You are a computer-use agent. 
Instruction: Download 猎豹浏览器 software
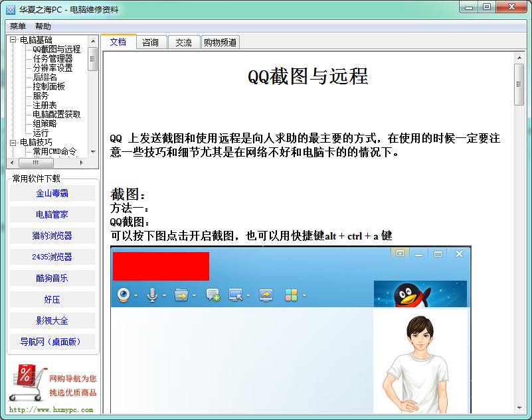52,236
